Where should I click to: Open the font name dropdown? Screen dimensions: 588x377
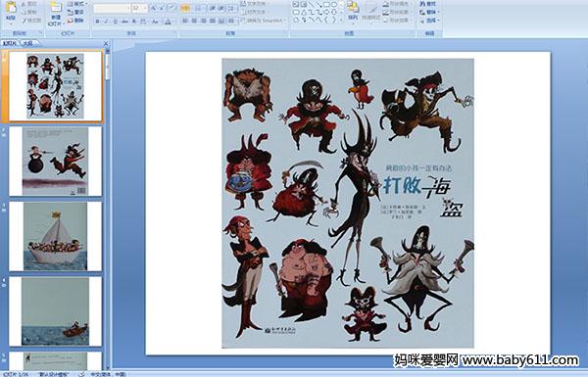112,8
